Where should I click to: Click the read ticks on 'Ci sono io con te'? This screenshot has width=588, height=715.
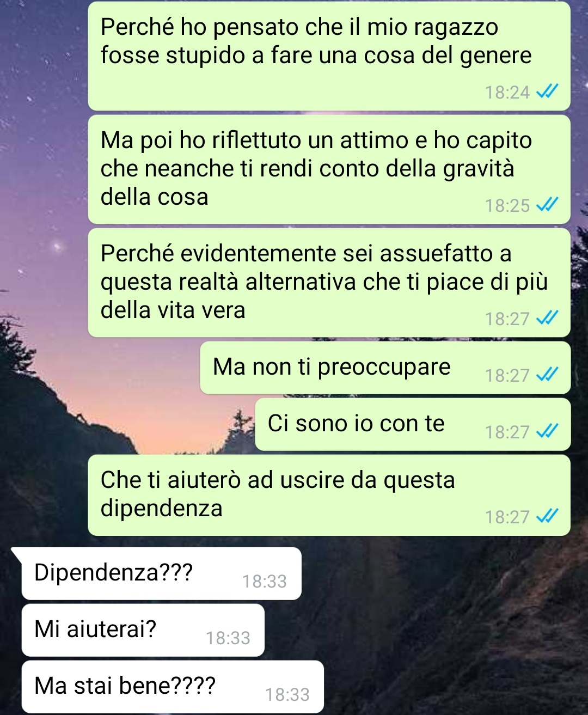547,432
